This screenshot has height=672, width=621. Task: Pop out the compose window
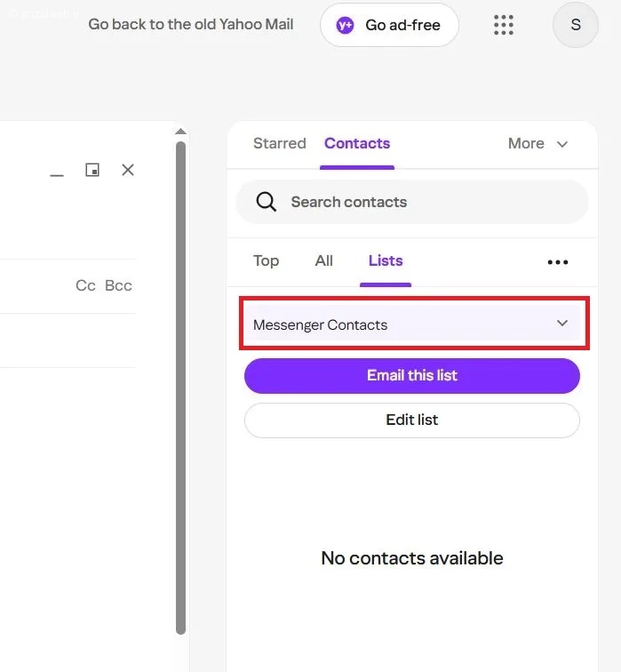point(92,170)
